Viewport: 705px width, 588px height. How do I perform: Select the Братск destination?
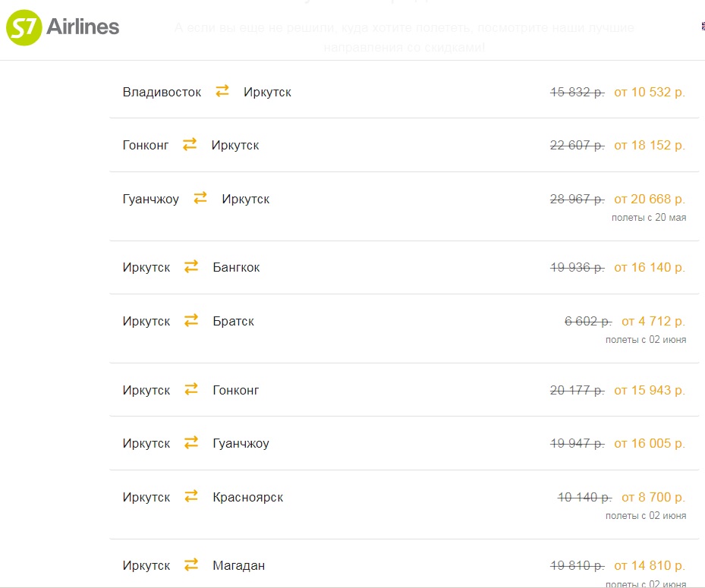point(233,322)
